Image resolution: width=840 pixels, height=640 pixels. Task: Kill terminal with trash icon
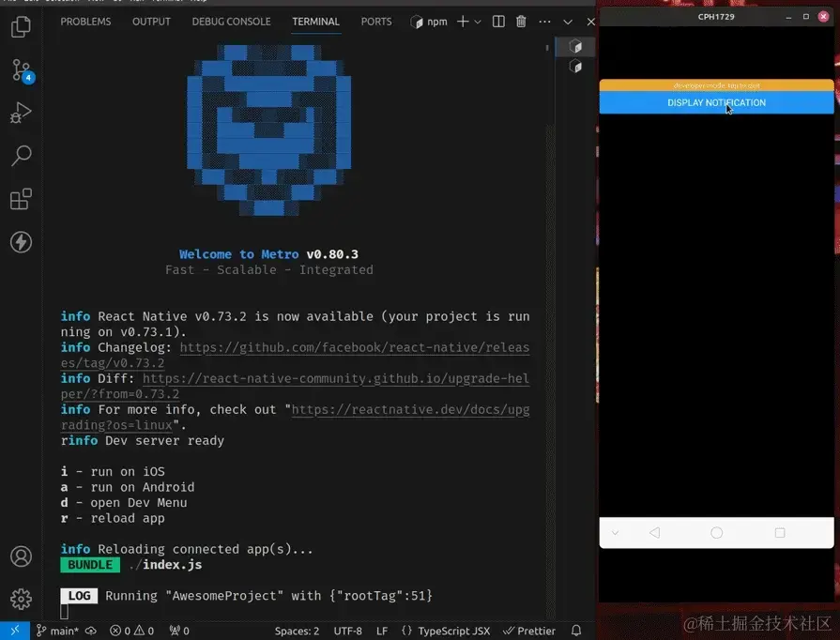click(x=521, y=22)
